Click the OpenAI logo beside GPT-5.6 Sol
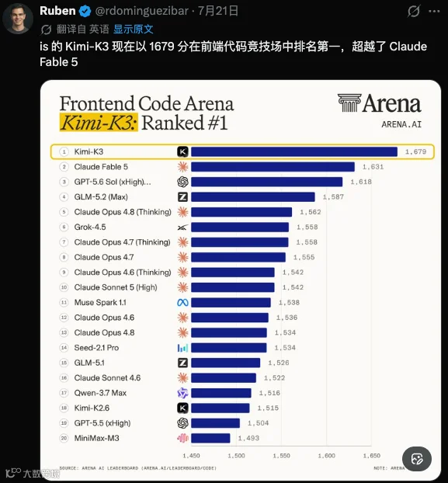This screenshot has width=448, height=483. (182, 182)
